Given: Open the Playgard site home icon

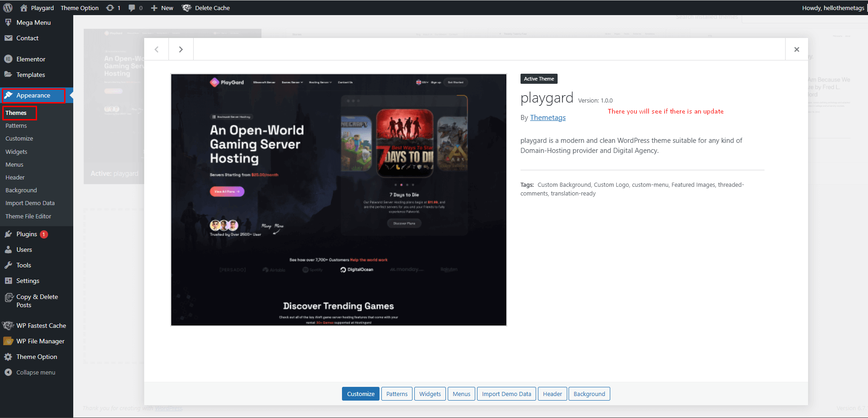Looking at the screenshot, I should [x=24, y=8].
